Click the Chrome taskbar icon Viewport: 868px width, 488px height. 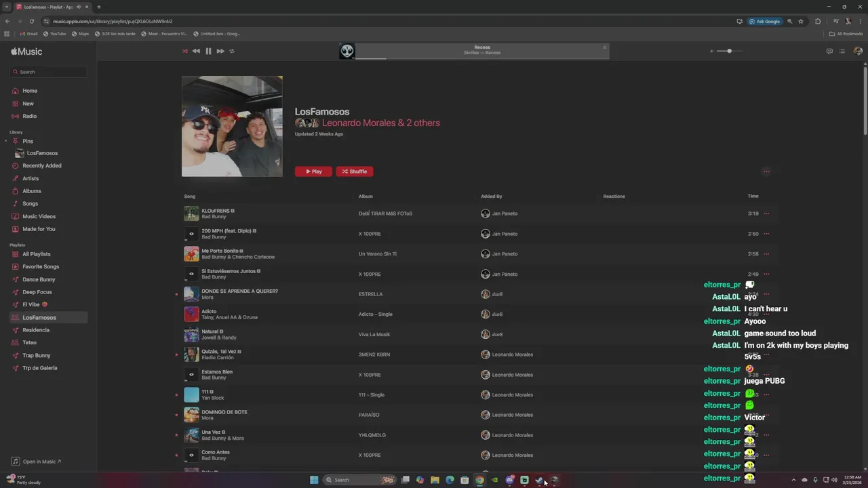coord(479,480)
